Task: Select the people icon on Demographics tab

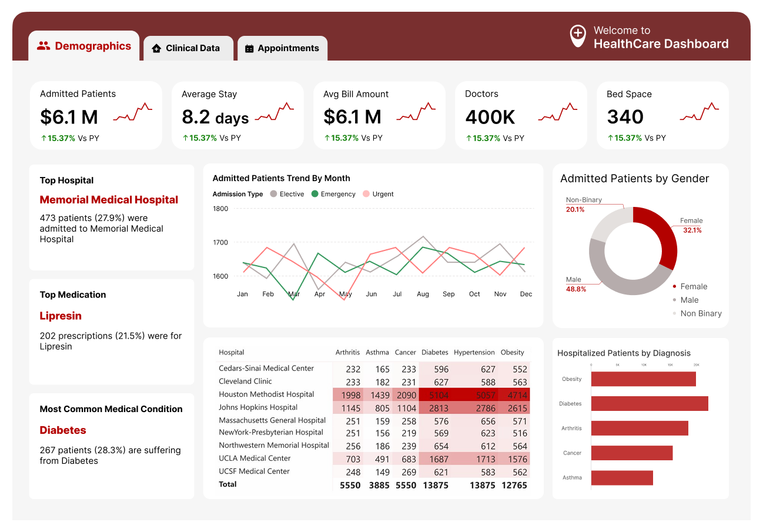Action: coord(43,46)
